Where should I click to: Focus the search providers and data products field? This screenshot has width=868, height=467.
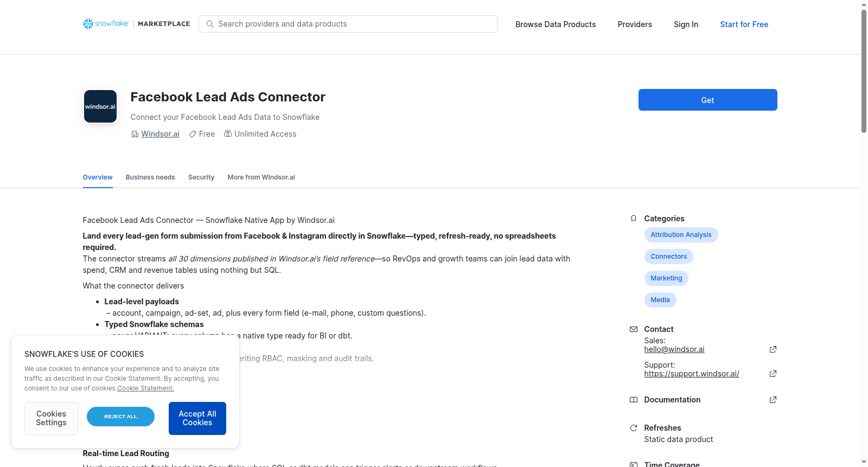click(348, 24)
